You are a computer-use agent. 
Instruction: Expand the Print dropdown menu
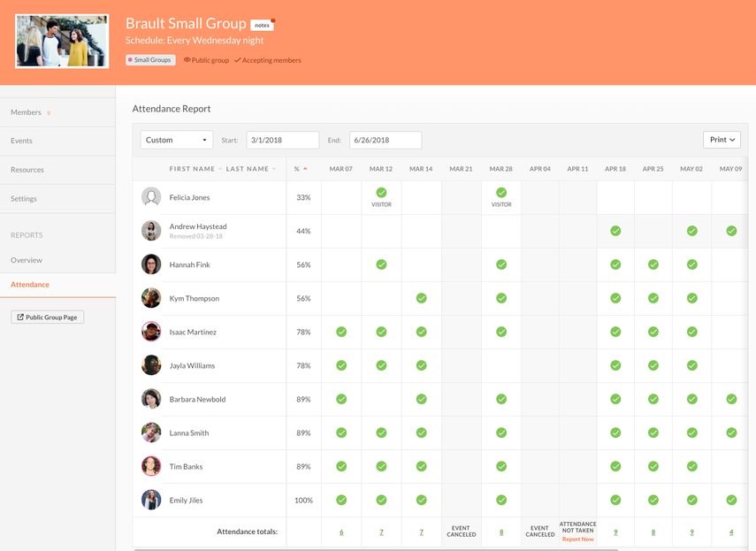722,140
